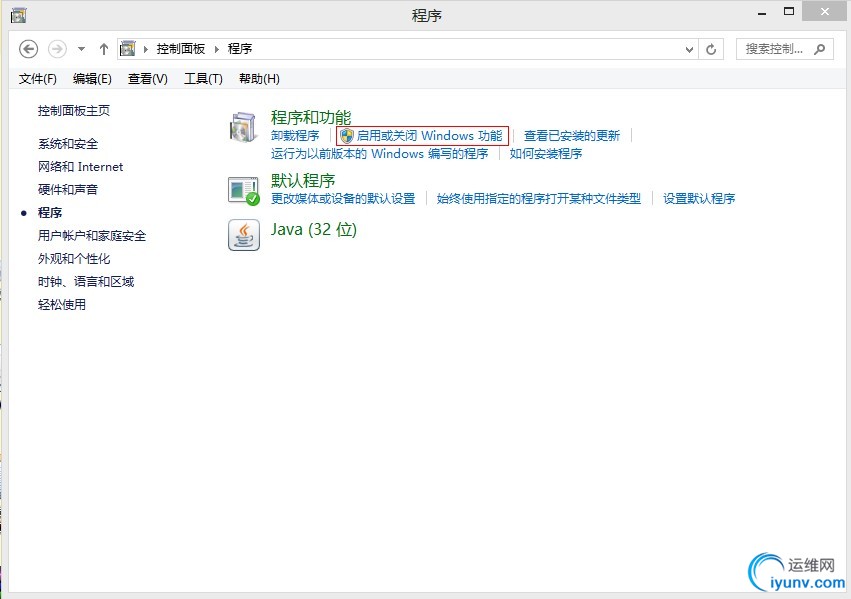The width and height of the screenshot is (851, 599).
Task: Click the 卸载程序 link
Action: [x=295, y=136]
